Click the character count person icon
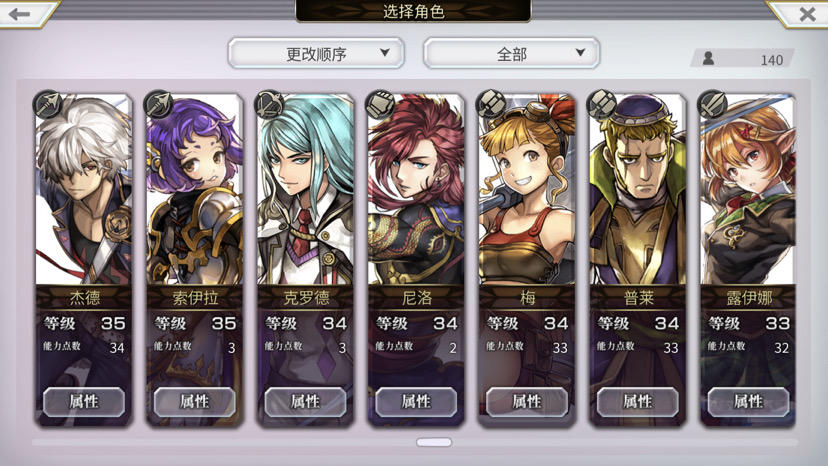This screenshot has width=828, height=466. click(709, 58)
